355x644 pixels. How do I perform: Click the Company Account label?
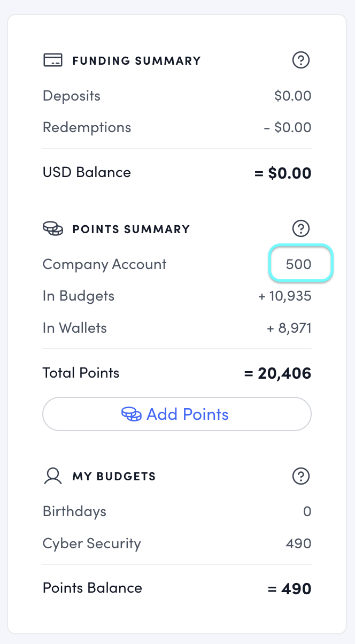[x=105, y=264]
